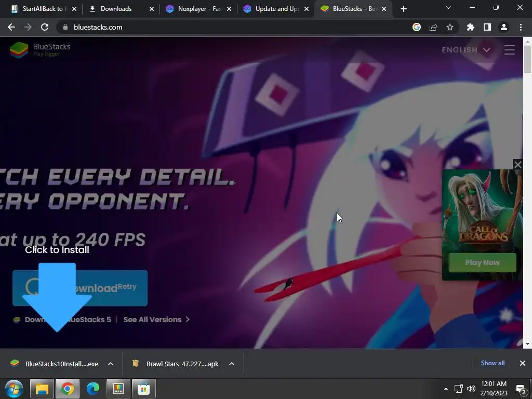The image size is (532, 399).
Task: Click the scrollbar up arrow
Action: [x=527, y=41]
